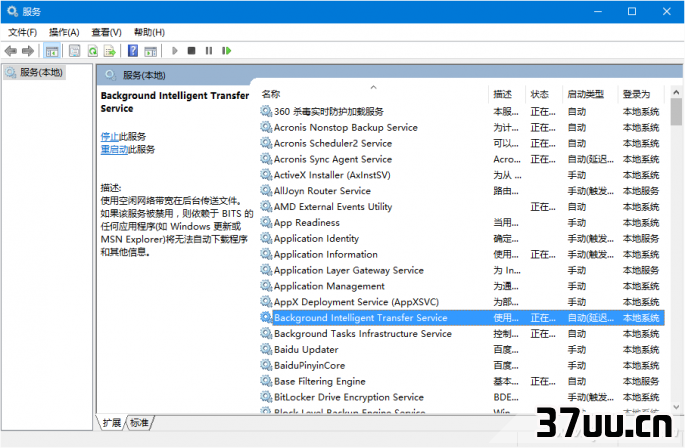The height and width of the screenshot is (448, 685).
Task: Click the scrollbar down arrow
Action: (x=676, y=407)
